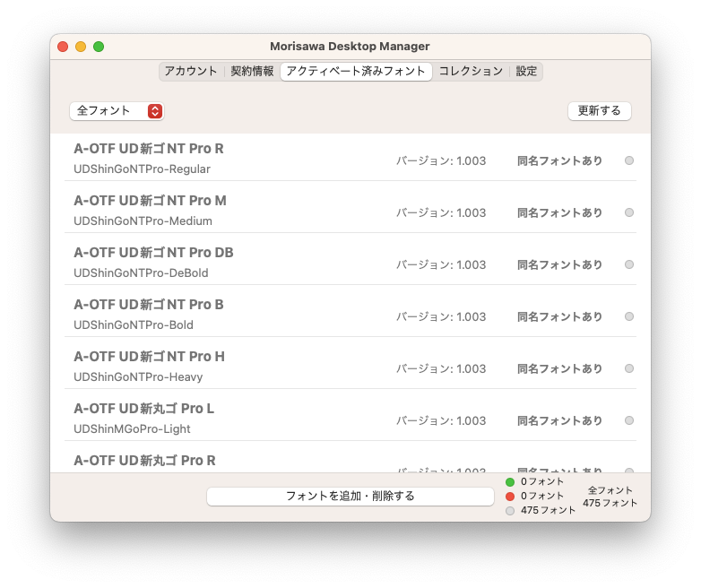Viewport: 701px width, 588px height.
Task: Click the 更新する button
Action: 599,111
